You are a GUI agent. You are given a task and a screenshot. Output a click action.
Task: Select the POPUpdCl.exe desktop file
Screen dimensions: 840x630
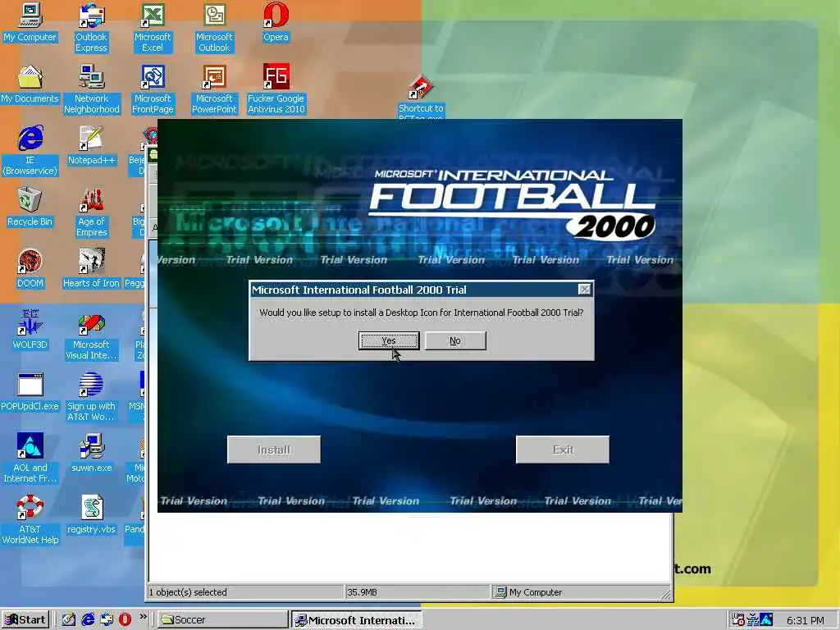(30, 392)
